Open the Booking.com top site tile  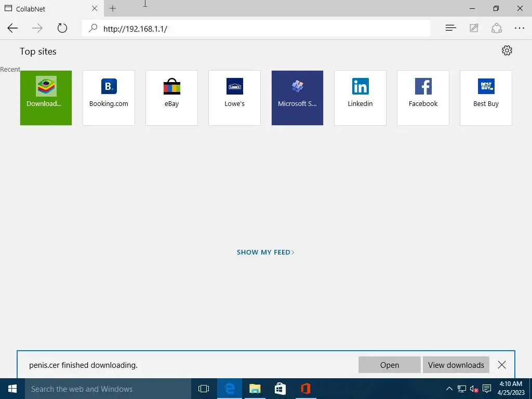(109, 98)
